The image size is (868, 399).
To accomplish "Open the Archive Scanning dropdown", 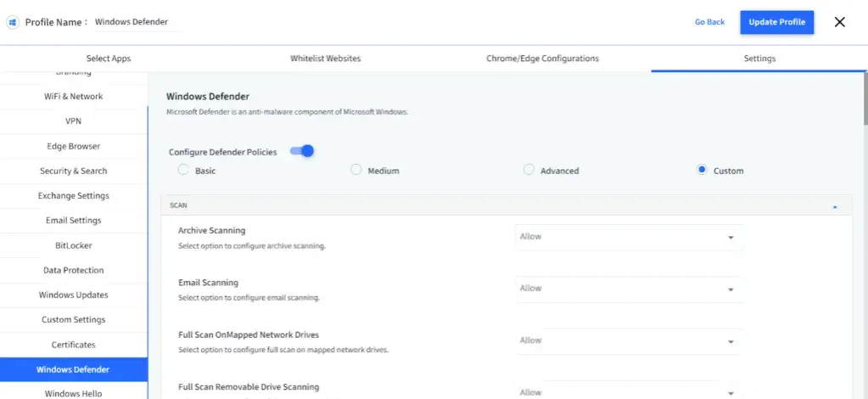I will coord(629,237).
